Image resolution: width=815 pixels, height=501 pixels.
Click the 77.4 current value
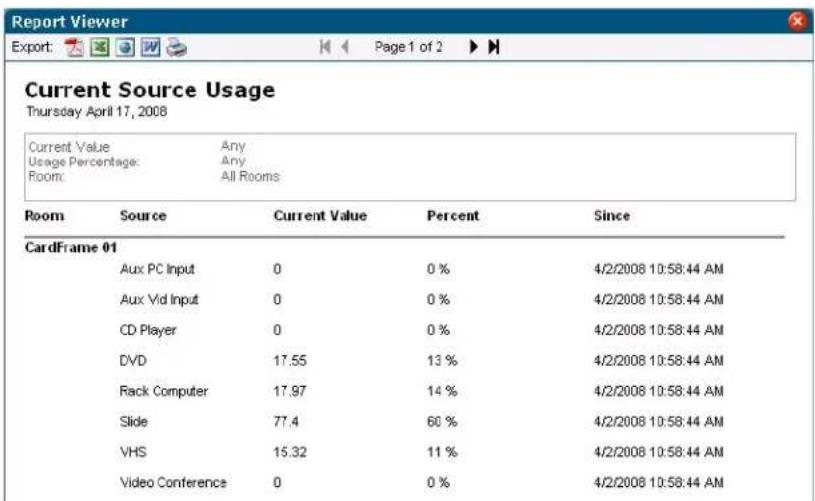[x=286, y=421]
